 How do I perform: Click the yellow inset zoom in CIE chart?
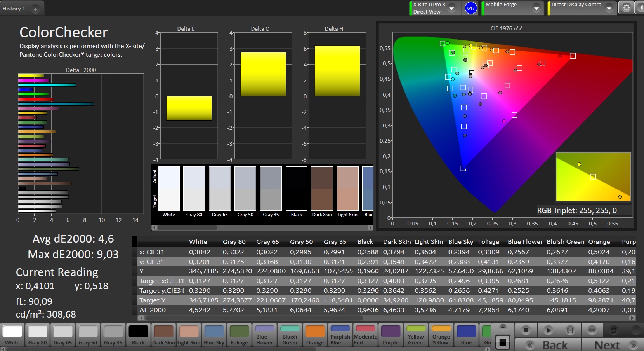tap(593, 177)
